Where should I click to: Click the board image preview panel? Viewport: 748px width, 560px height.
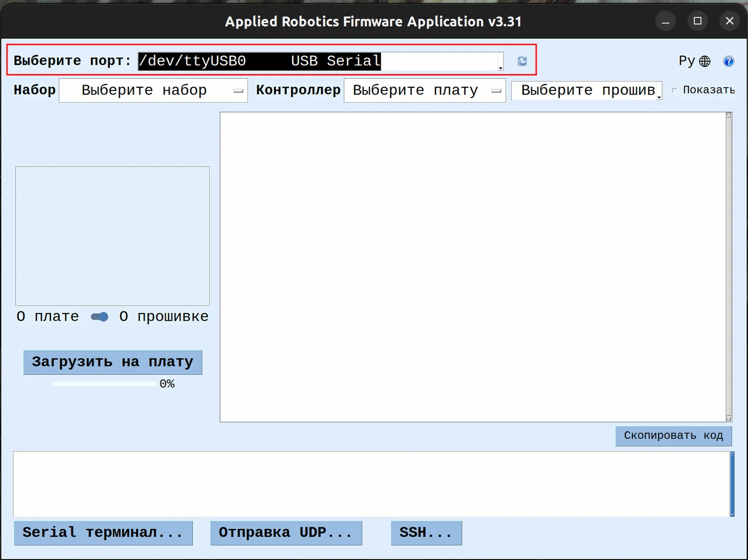(x=113, y=236)
